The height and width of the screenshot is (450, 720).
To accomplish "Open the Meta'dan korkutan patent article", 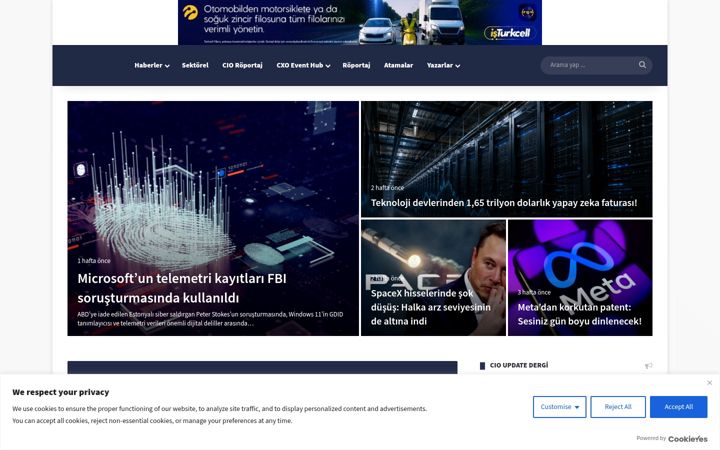I will point(579,314).
